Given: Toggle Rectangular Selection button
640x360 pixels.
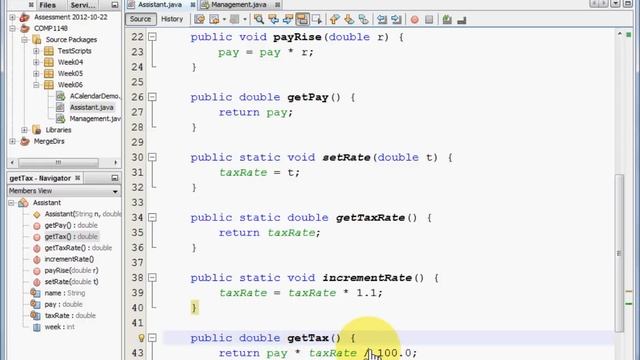Looking at the screenshot, I should point(317,19).
